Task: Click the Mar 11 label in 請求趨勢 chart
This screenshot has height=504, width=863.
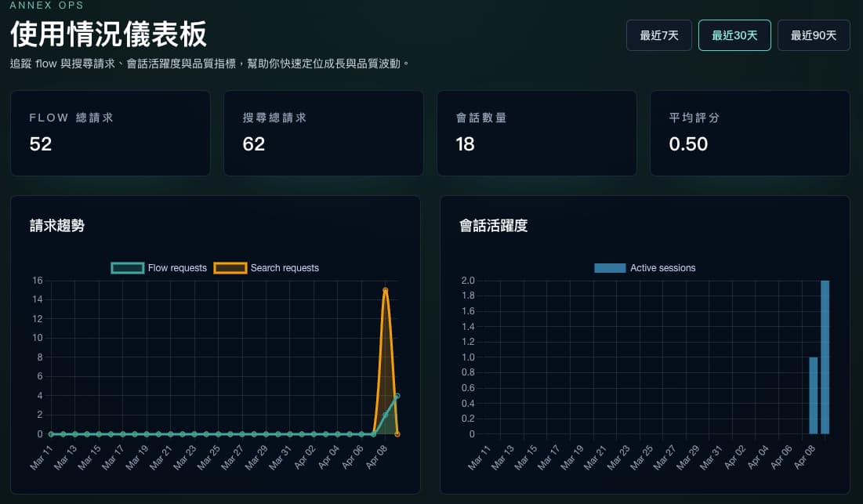Action: click(x=41, y=458)
